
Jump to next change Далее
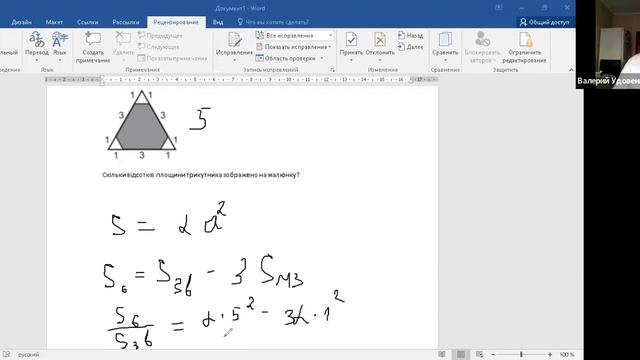(x=410, y=47)
